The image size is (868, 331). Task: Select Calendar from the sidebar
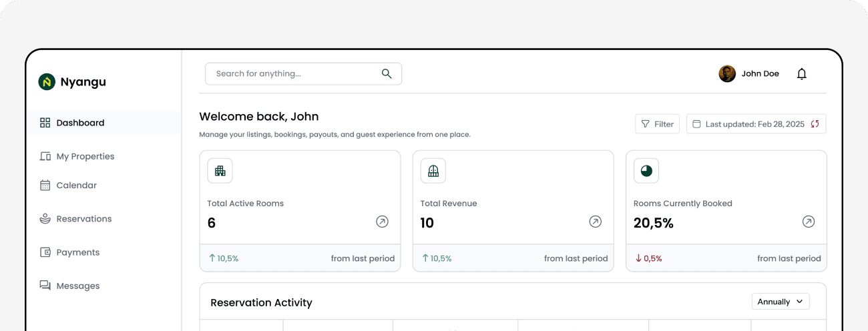(x=76, y=186)
